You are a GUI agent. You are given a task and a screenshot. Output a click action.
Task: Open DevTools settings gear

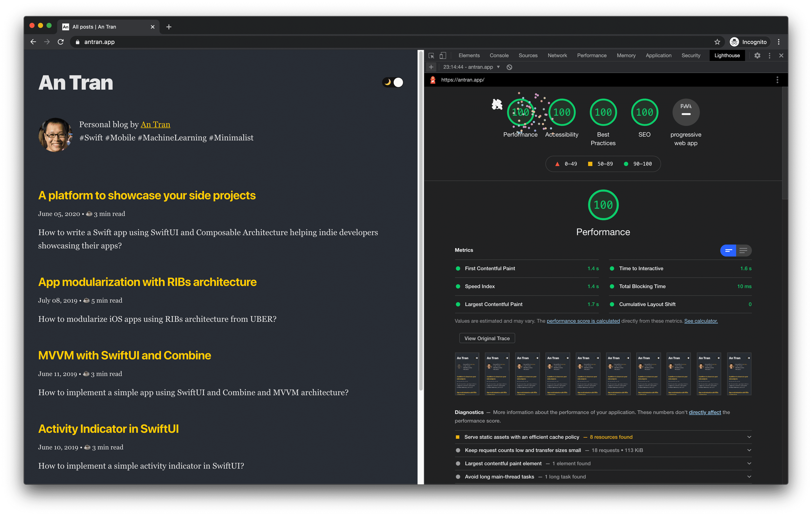point(757,55)
